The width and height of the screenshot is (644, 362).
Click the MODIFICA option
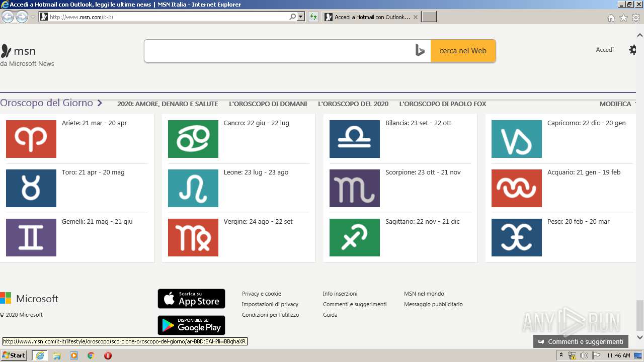click(x=615, y=104)
